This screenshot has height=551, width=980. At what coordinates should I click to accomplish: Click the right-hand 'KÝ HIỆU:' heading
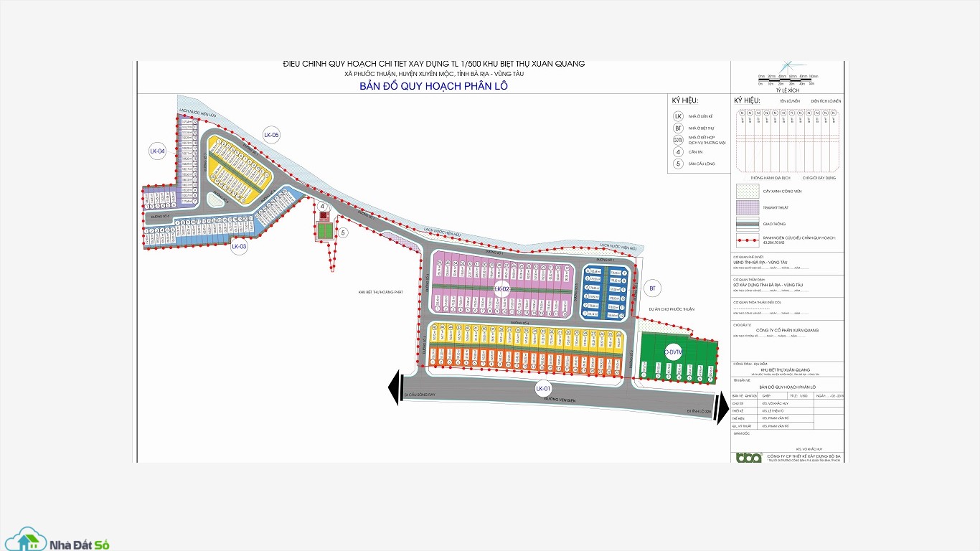pyautogui.click(x=747, y=100)
